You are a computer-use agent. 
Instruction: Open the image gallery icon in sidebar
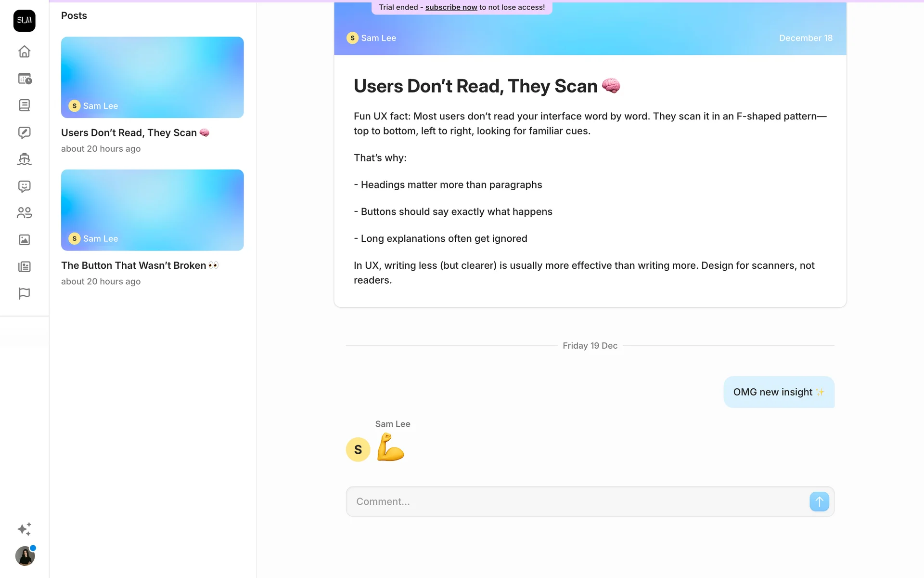[x=24, y=240]
